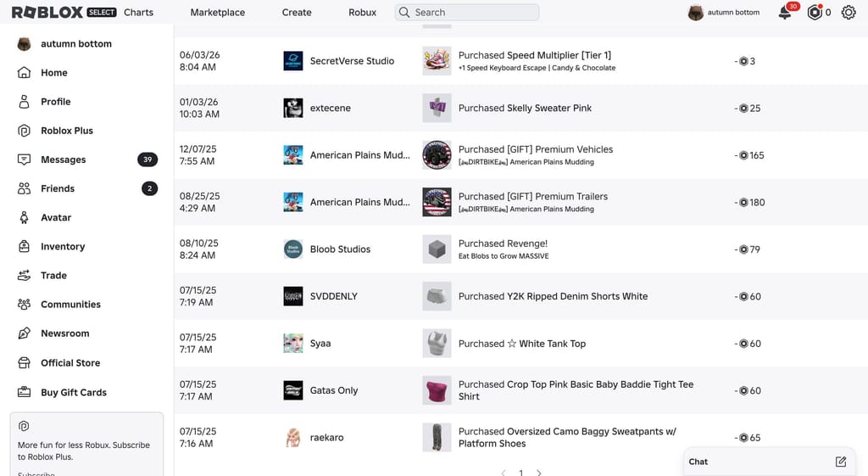This screenshot has width=868, height=476.
Task: Open SecretVerse Studio creator link
Action: tap(352, 61)
